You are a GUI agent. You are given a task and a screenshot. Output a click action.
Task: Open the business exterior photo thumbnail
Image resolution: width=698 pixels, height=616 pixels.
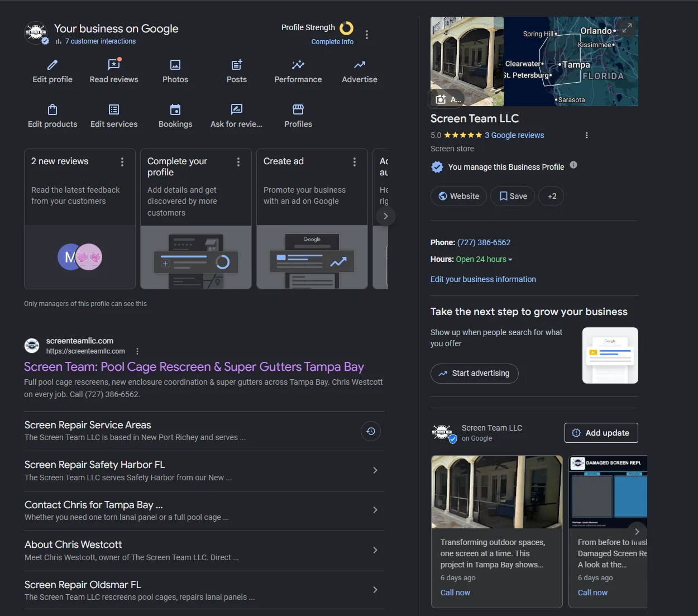[x=467, y=61]
